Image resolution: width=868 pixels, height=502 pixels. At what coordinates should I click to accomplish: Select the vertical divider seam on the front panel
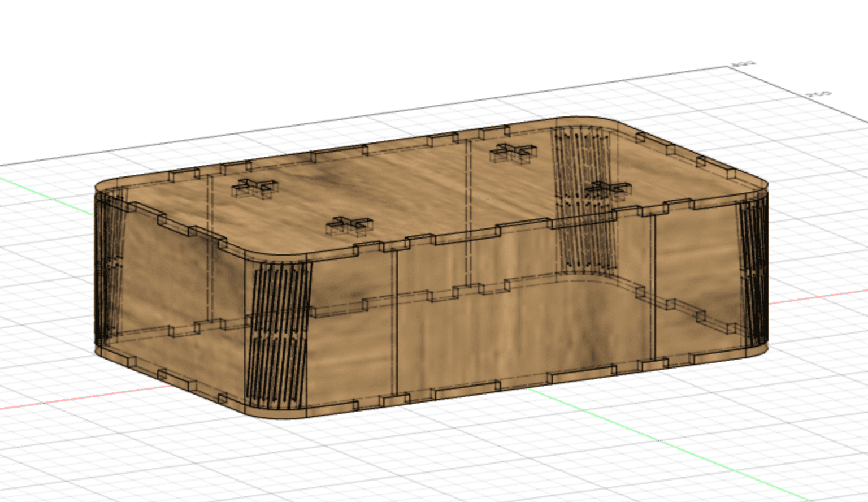[x=396, y=317]
